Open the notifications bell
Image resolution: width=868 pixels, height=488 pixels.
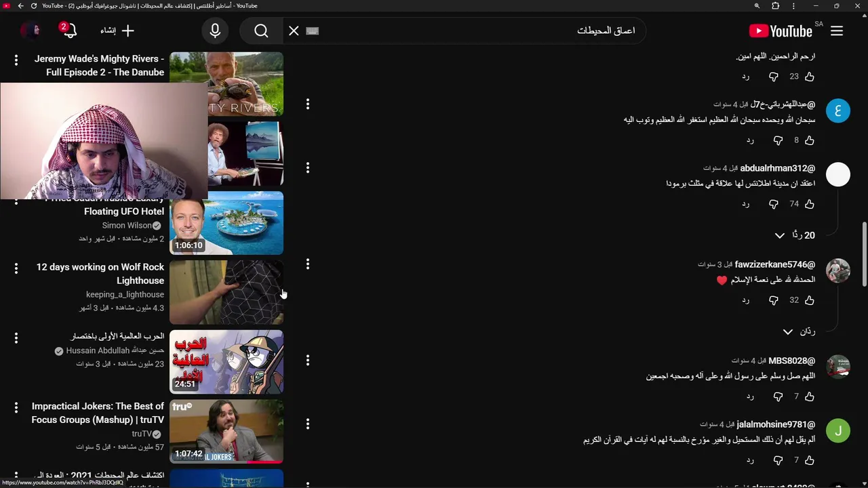pyautogui.click(x=68, y=31)
